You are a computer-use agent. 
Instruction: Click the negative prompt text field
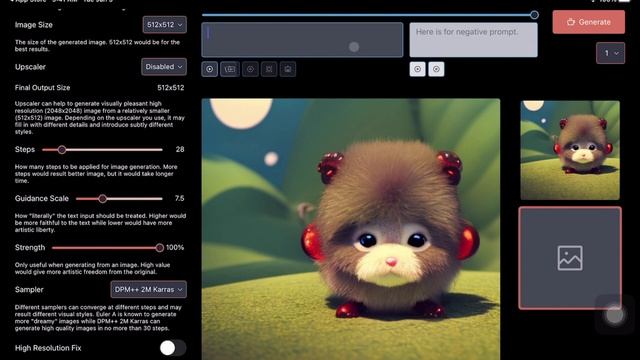(473, 40)
